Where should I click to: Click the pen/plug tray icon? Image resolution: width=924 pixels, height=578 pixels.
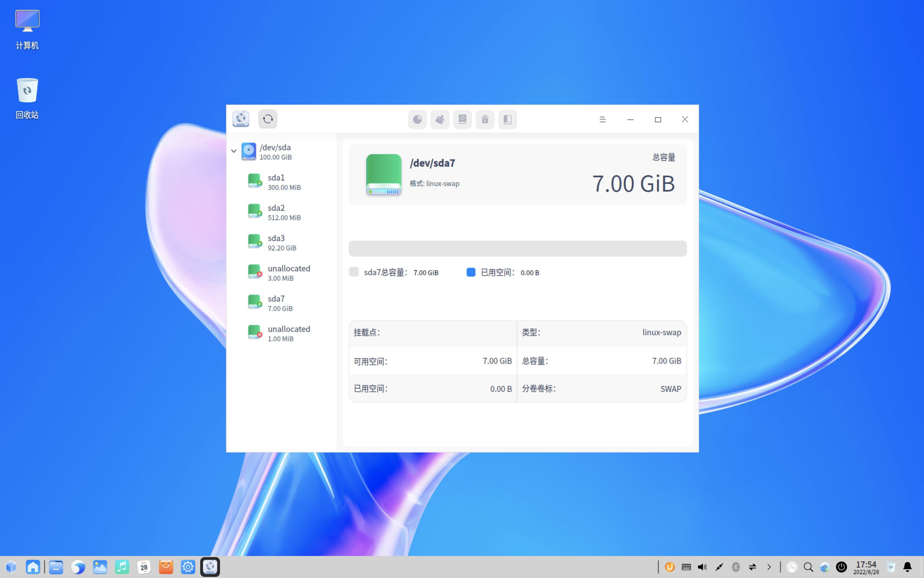(x=719, y=567)
